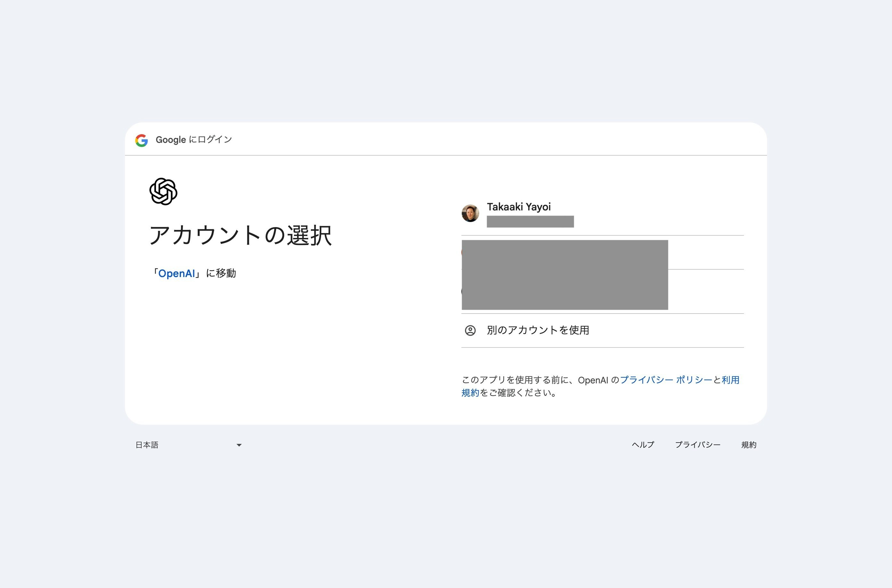892x588 pixels.
Task: Click the language selector's down arrow
Action: pos(239,445)
